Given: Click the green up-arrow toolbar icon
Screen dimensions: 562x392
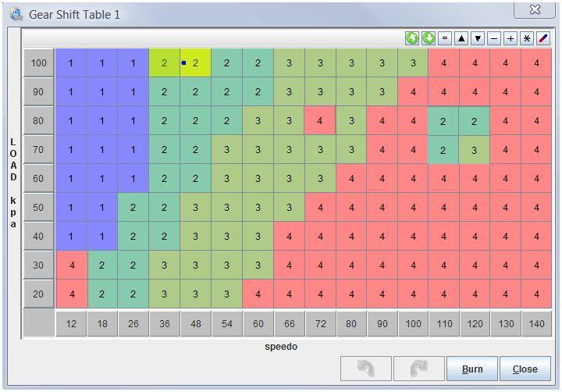Looking at the screenshot, I should (x=412, y=38).
